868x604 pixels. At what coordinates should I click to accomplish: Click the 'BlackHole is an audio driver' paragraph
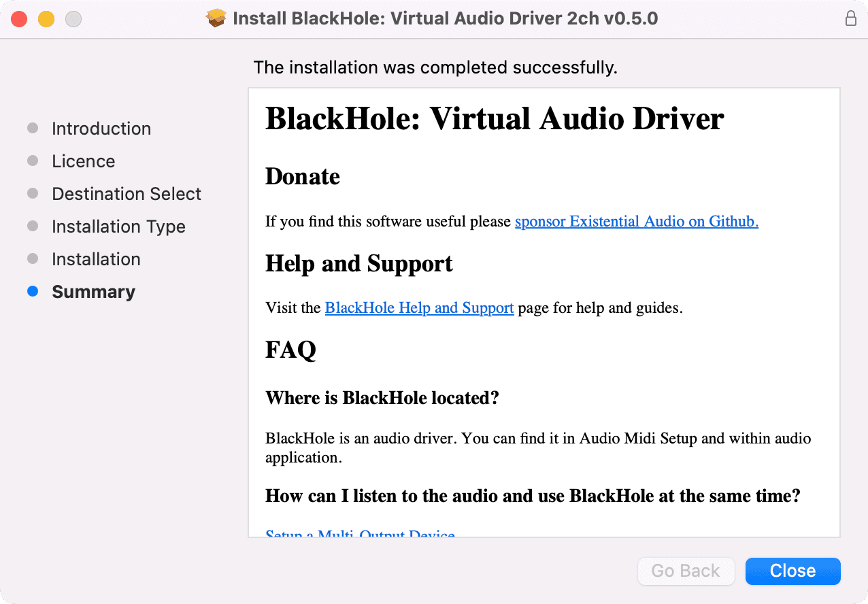point(538,448)
